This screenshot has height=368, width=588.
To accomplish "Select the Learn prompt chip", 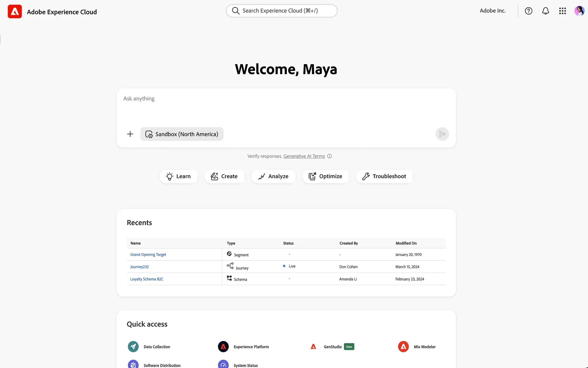I will (178, 176).
